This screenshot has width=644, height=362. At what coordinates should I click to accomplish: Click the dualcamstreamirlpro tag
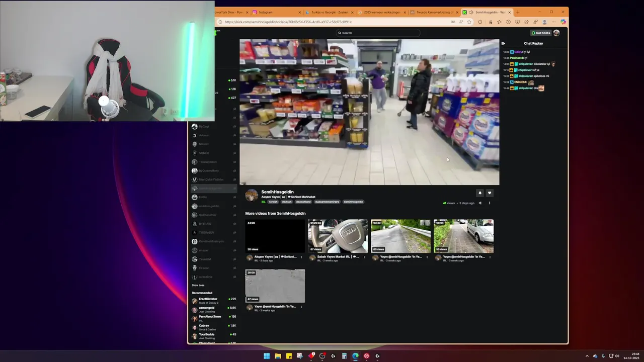(327, 202)
